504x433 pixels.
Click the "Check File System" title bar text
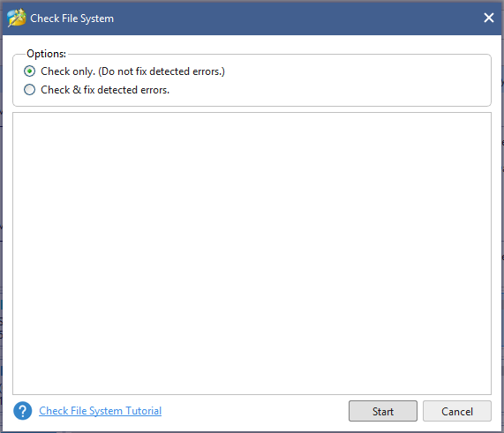point(72,19)
